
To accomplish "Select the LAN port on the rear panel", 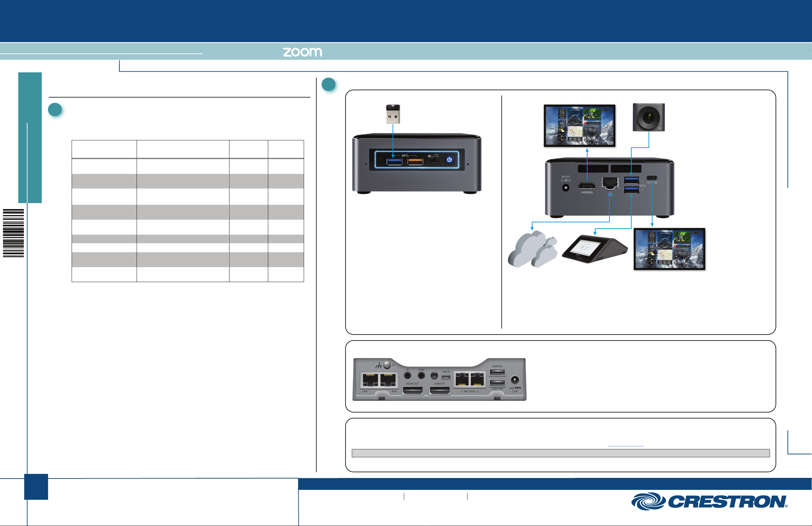I will click(x=370, y=380).
